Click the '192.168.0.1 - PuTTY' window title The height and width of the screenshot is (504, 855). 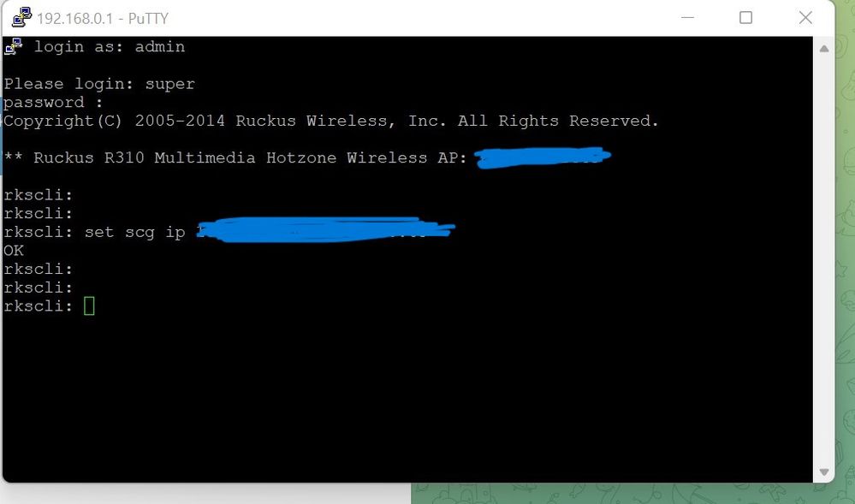103,18
